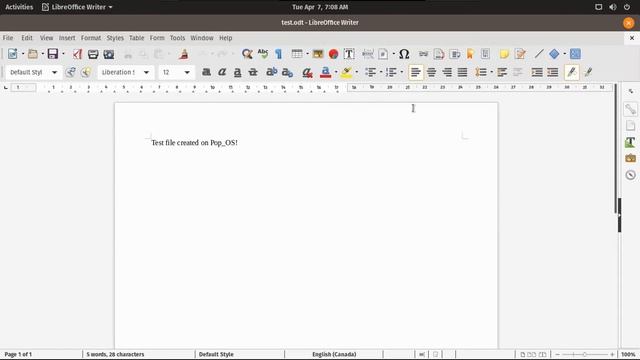Export directly as PDF
Image resolution: width=640 pixels, height=360 pixels.
click(77, 54)
